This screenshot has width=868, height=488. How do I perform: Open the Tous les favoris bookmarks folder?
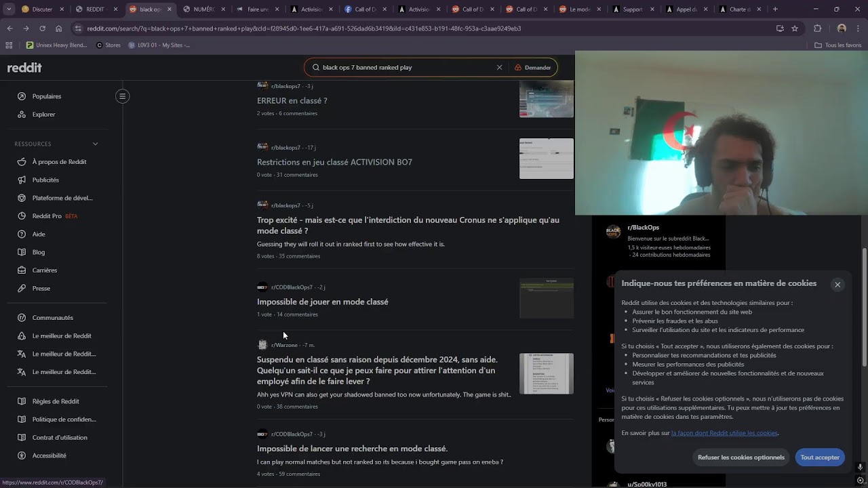point(838,45)
